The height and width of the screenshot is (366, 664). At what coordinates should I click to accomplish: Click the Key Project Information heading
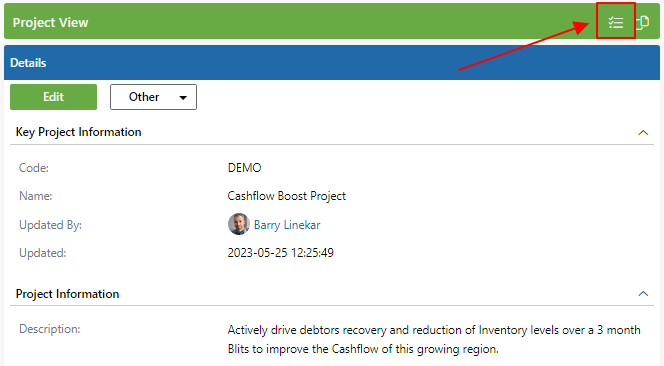coord(78,132)
